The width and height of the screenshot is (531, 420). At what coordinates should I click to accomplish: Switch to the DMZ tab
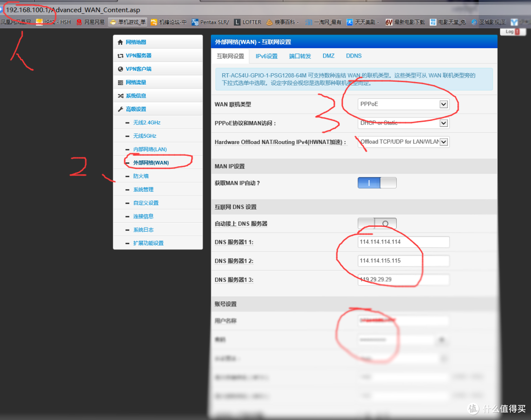pos(328,56)
